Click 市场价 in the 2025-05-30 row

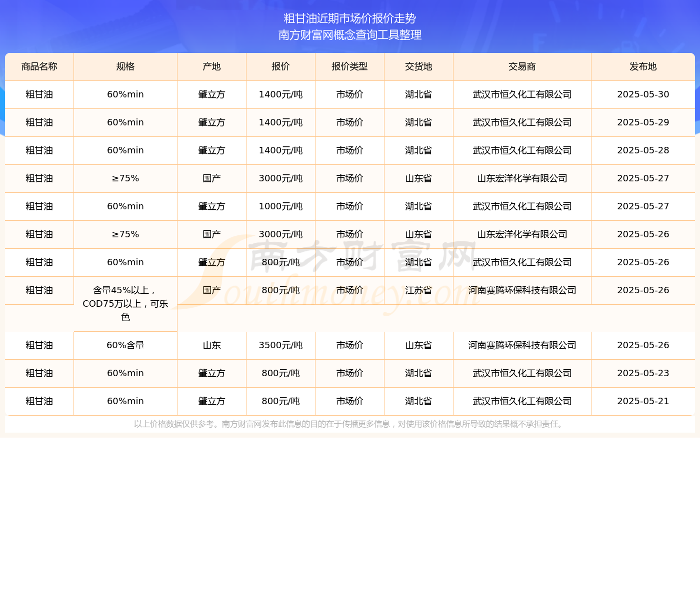(x=350, y=94)
